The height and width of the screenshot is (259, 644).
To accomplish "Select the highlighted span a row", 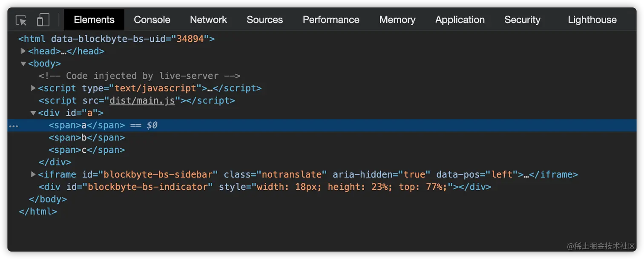I will tap(322, 125).
